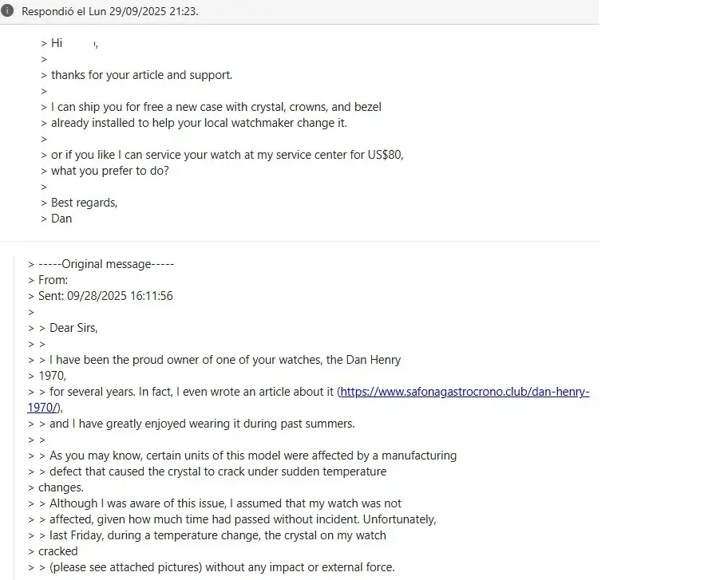
Task: Click the "From:" field of original message
Action: pyautogui.click(x=53, y=280)
